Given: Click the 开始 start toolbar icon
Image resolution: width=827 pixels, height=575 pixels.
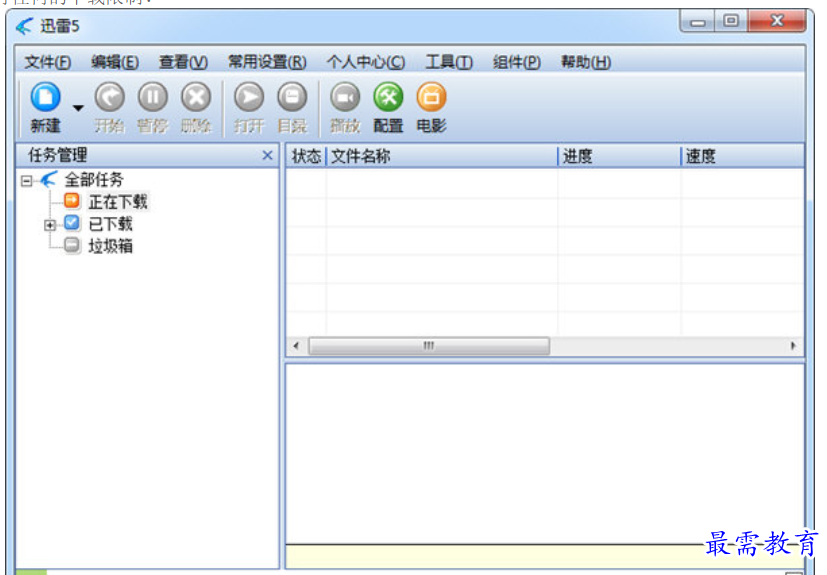Looking at the screenshot, I should (x=110, y=107).
